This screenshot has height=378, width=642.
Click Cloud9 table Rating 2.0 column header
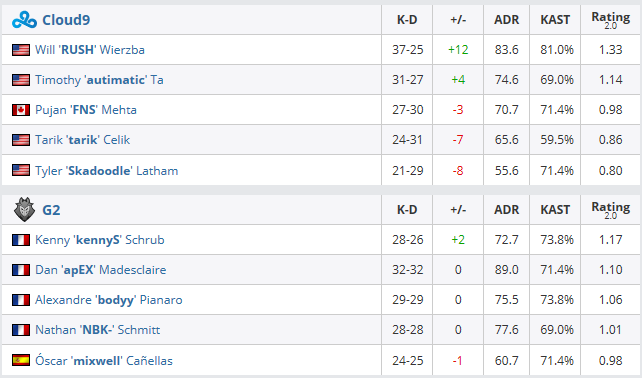click(x=610, y=20)
